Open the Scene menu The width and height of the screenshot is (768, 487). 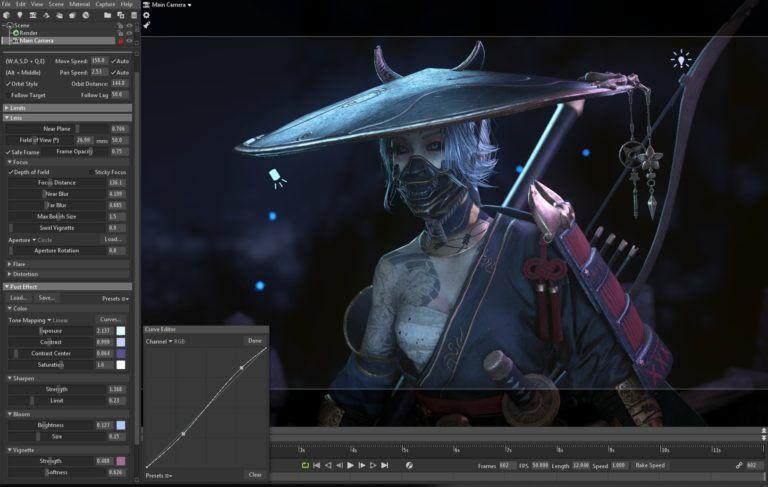(x=56, y=4)
